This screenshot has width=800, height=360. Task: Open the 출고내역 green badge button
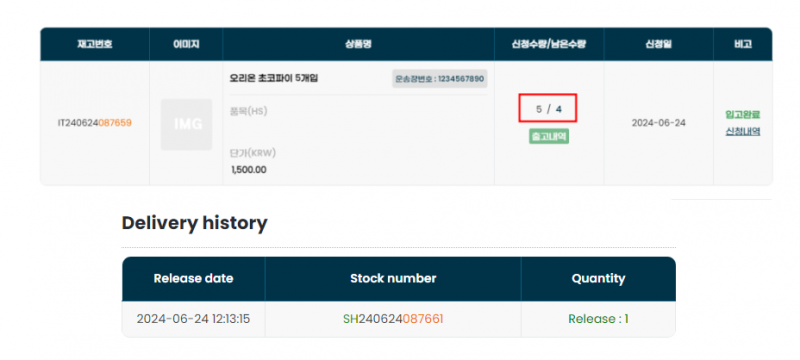click(x=548, y=137)
